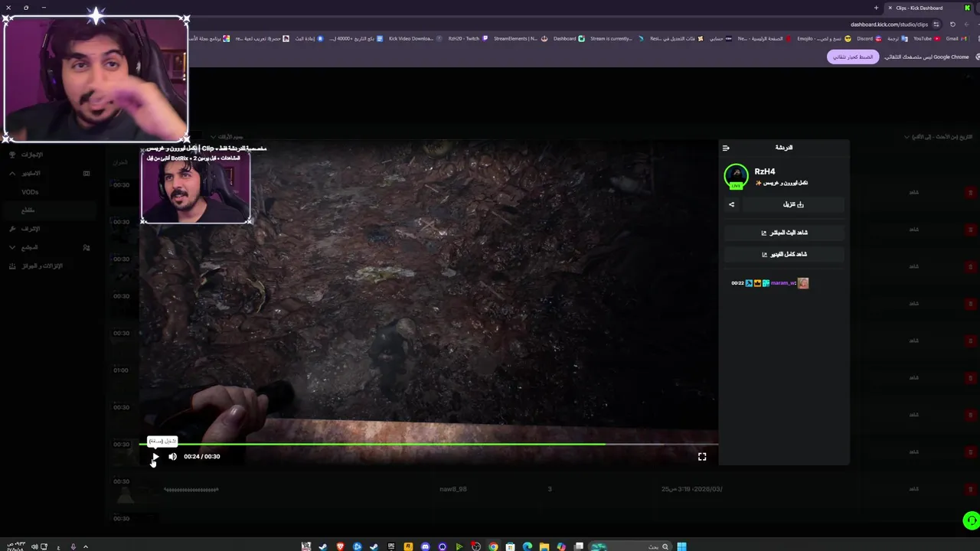Open the green support chat bubble
The image size is (980, 551).
pyautogui.click(x=971, y=521)
